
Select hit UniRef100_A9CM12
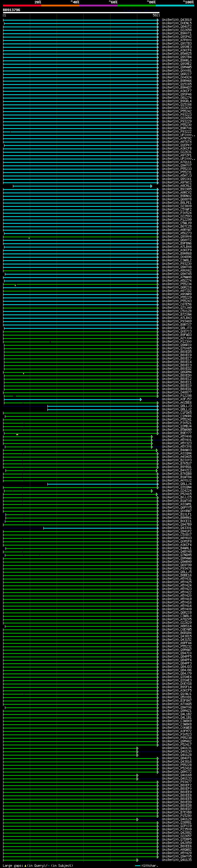point(177,186)
